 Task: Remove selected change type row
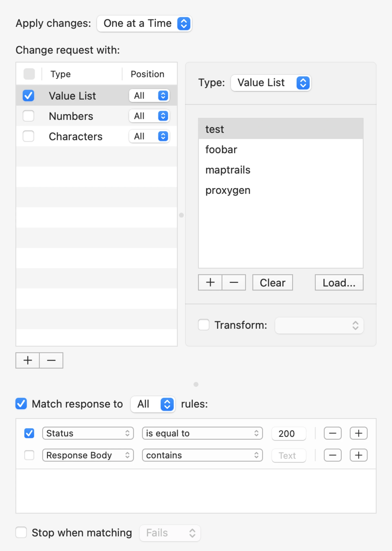click(51, 360)
